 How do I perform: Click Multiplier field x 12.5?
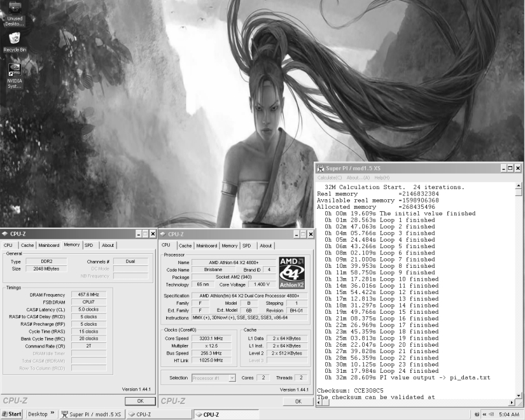[211, 346]
